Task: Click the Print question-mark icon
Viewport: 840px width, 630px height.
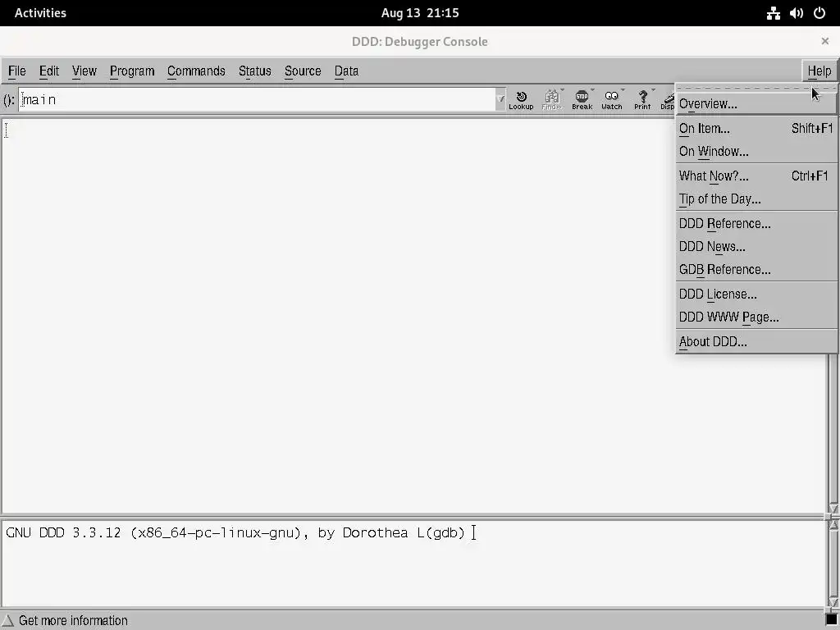Action: pos(642,99)
